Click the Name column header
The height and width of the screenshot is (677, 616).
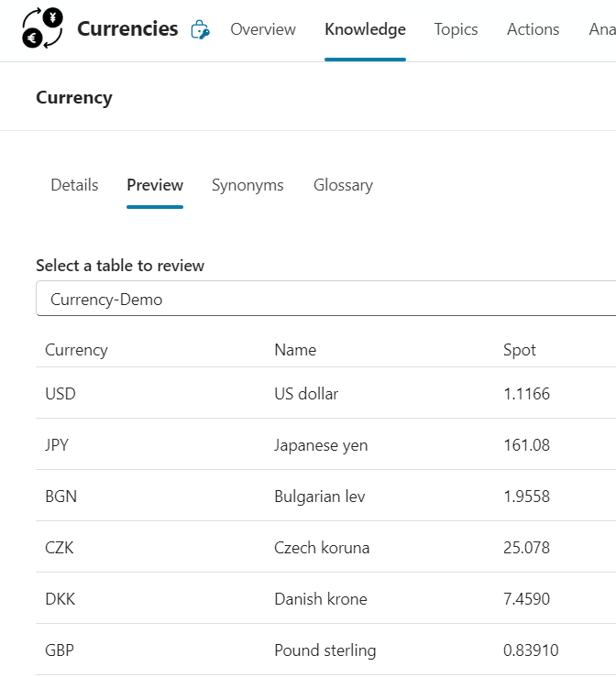(295, 350)
